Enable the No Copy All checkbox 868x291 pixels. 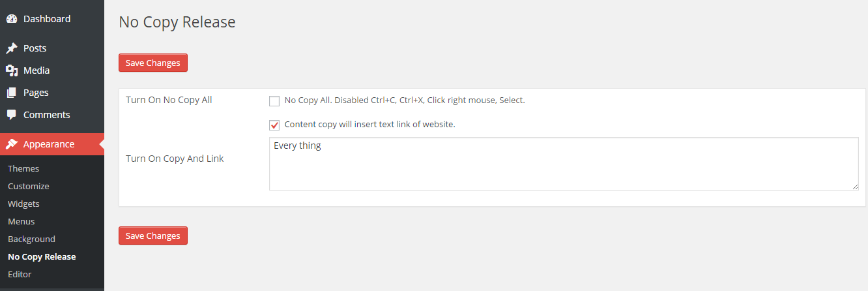coord(274,101)
